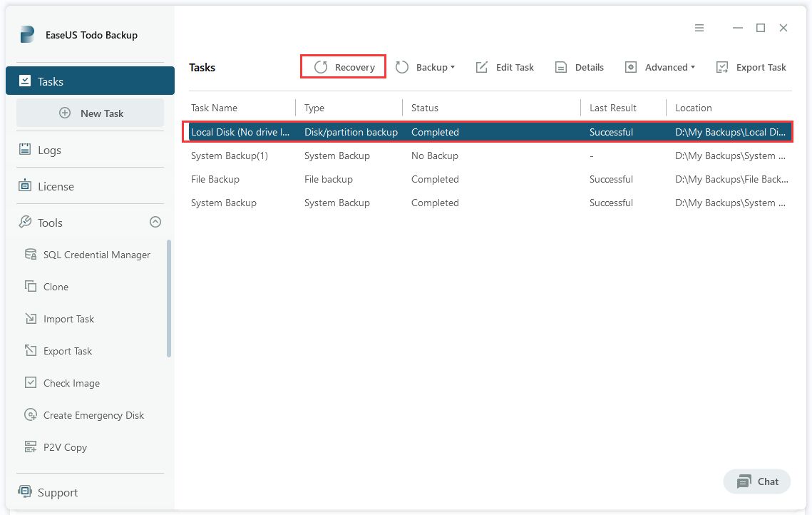Image resolution: width=812 pixels, height=515 pixels.
Task: Sort by the Status column header
Action: pos(425,108)
